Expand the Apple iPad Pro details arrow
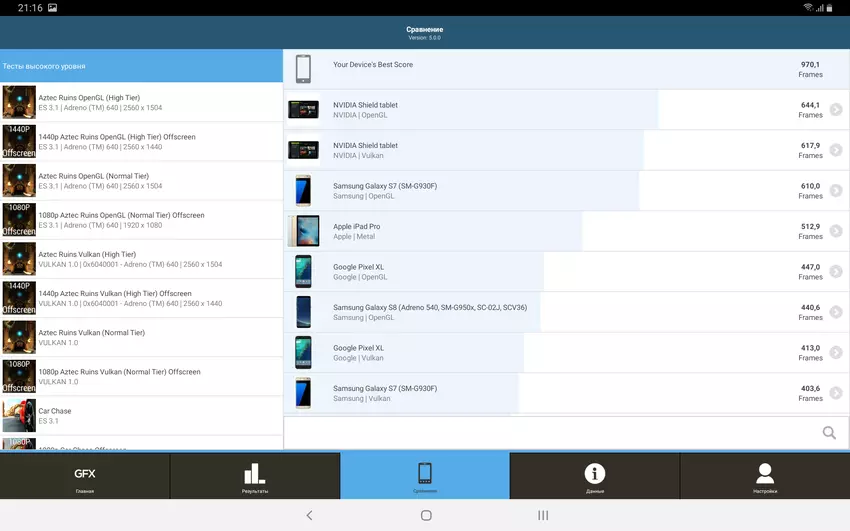 tap(836, 231)
